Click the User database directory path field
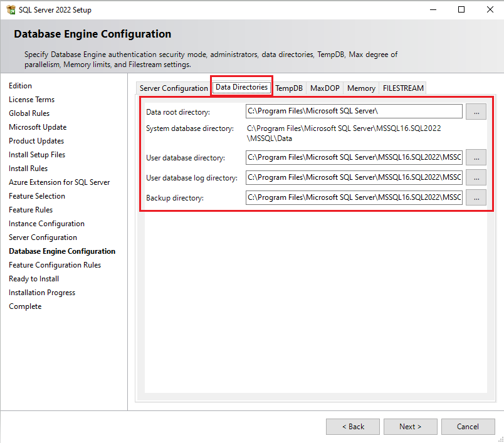504x443 pixels. coord(354,157)
